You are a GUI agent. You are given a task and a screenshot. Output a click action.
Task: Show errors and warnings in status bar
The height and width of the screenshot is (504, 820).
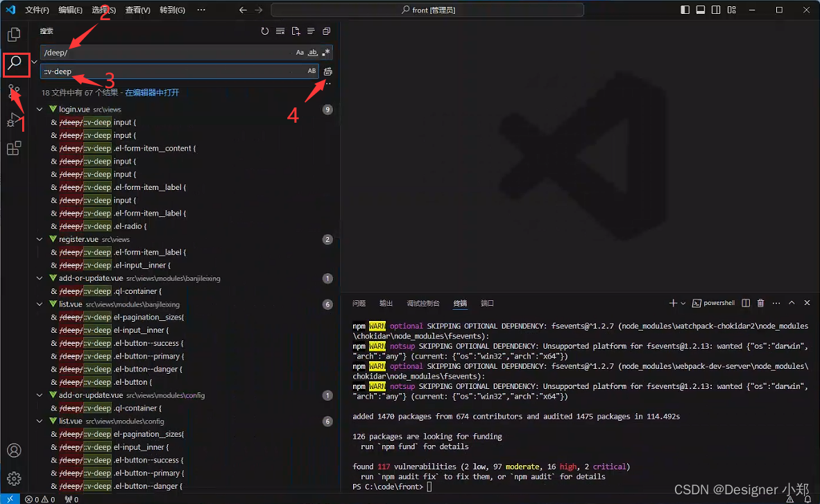pyautogui.click(x=40, y=499)
